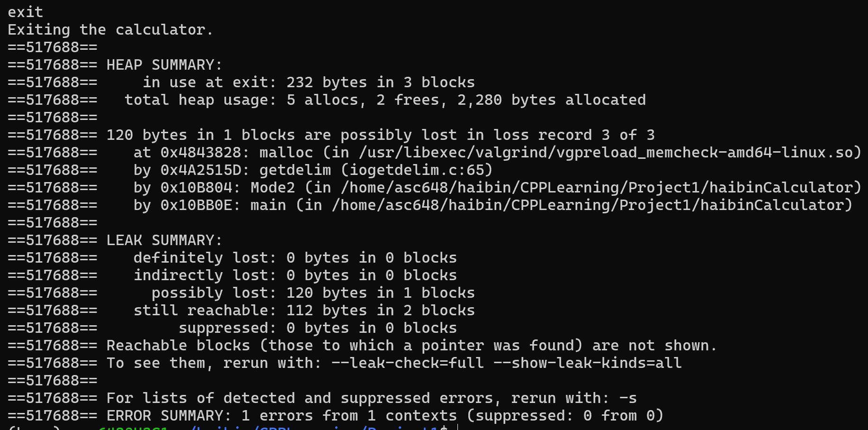
Task: Click '--show-leak-kinds=all' option text
Action: pyautogui.click(x=587, y=363)
